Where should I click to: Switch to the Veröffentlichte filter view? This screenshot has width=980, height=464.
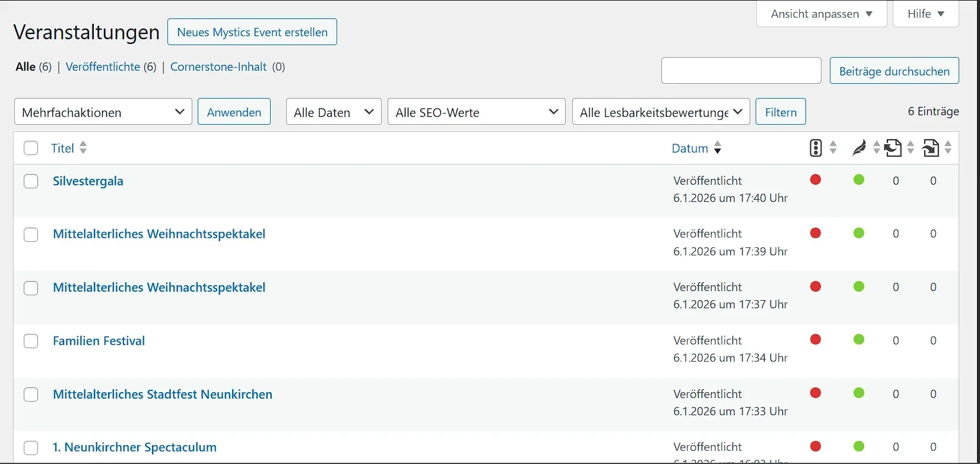point(103,67)
